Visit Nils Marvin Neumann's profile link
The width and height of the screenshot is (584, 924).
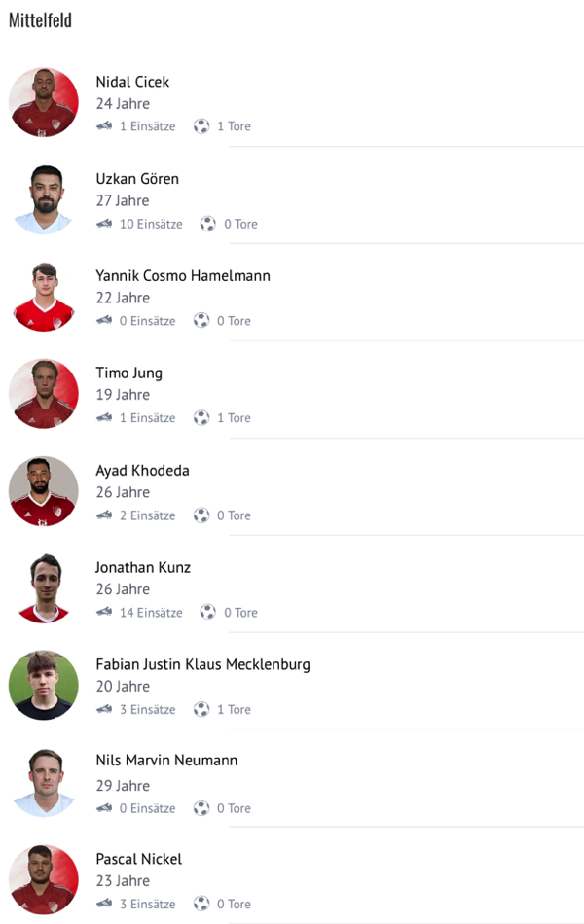point(166,761)
